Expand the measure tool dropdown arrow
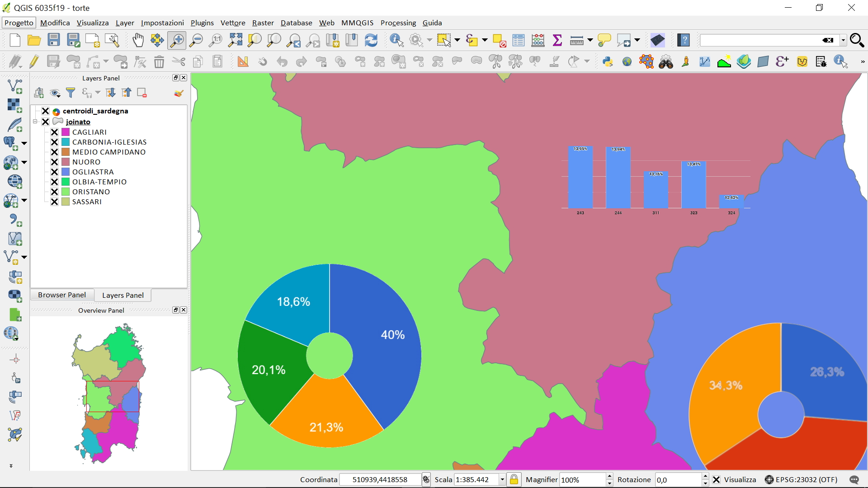Image resolution: width=868 pixels, height=488 pixels. 590,41
